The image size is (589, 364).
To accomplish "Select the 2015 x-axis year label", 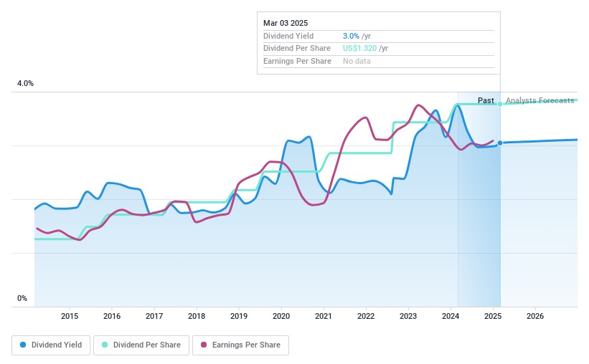I will (70, 316).
